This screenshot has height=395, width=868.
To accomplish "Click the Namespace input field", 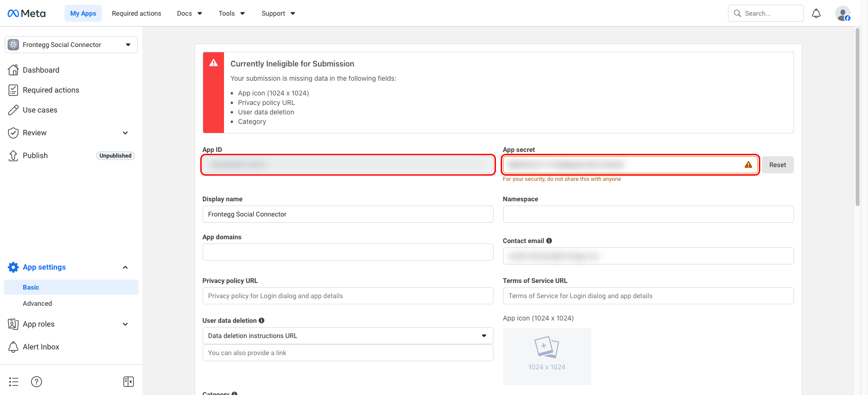I will (x=648, y=214).
